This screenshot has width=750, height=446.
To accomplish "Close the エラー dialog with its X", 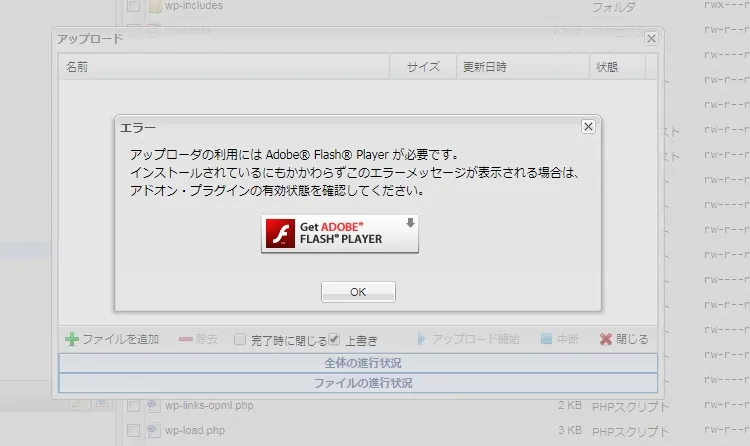I will click(588, 126).
